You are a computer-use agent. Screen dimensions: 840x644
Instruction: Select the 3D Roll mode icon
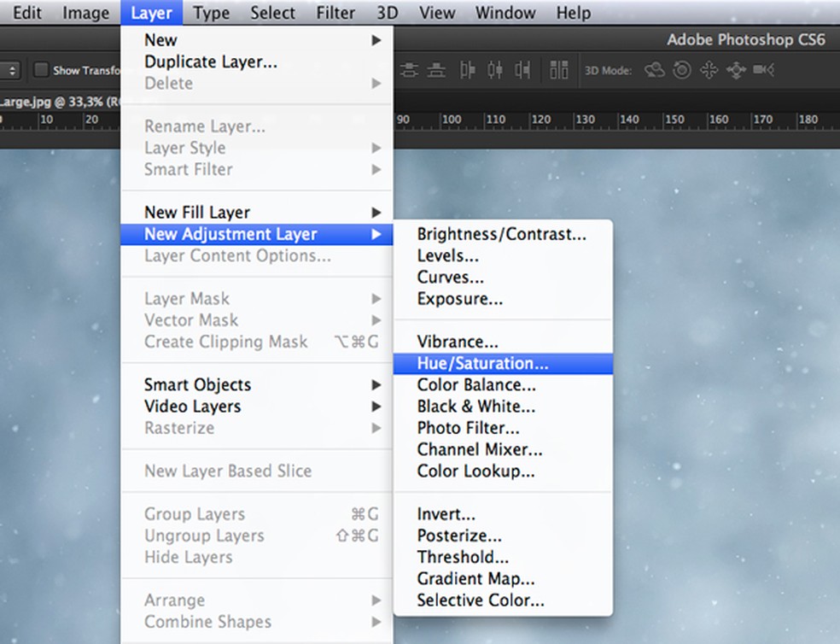[x=682, y=70]
